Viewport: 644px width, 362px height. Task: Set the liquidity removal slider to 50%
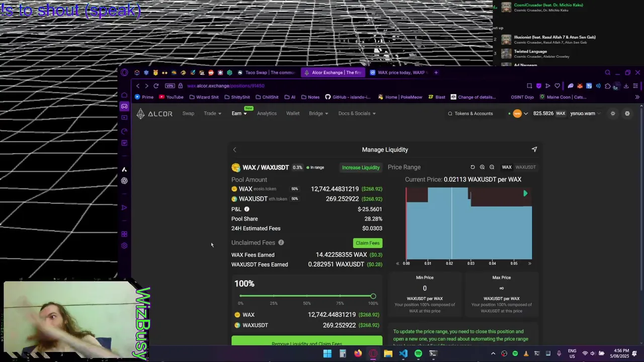[x=306, y=297]
